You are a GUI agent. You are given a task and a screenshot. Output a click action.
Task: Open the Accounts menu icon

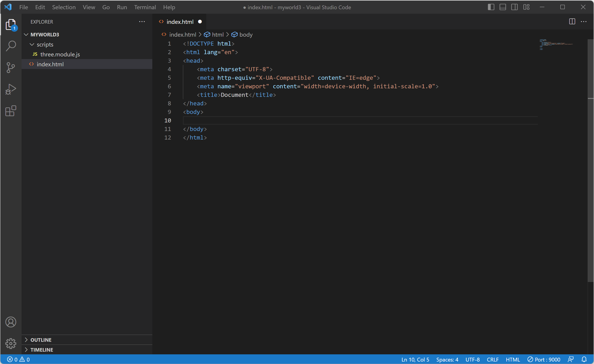(x=11, y=322)
